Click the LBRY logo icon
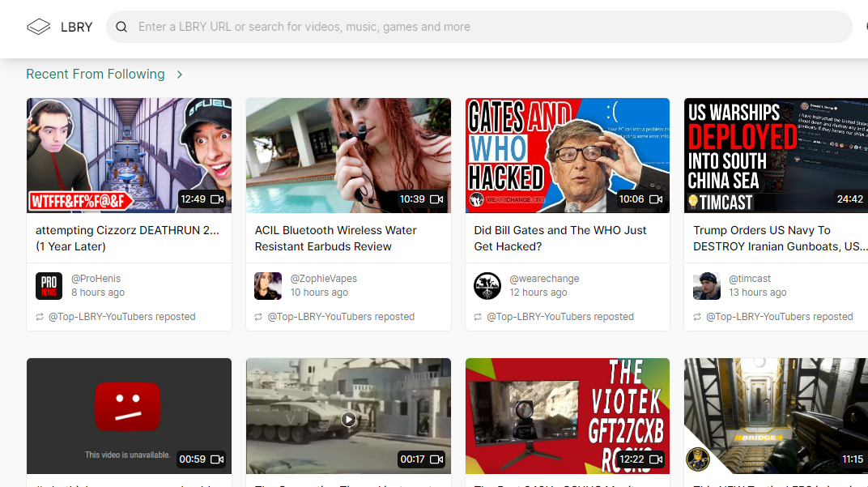This screenshot has height=487, width=868. [x=38, y=25]
